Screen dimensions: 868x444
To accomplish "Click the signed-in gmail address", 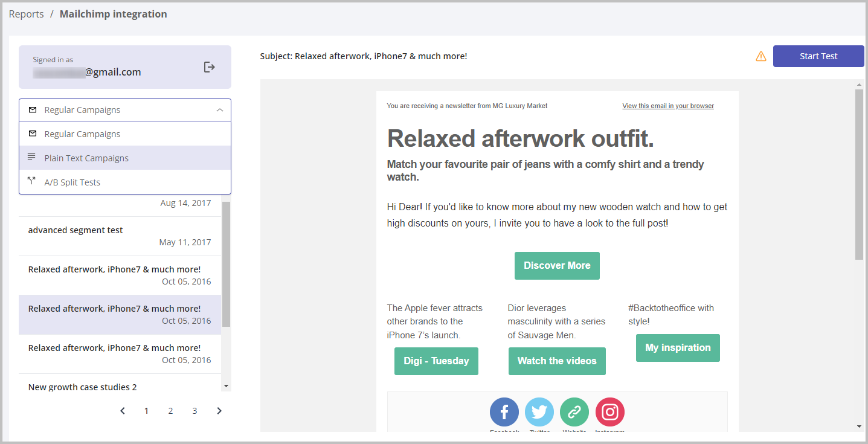I will coord(87,72).
